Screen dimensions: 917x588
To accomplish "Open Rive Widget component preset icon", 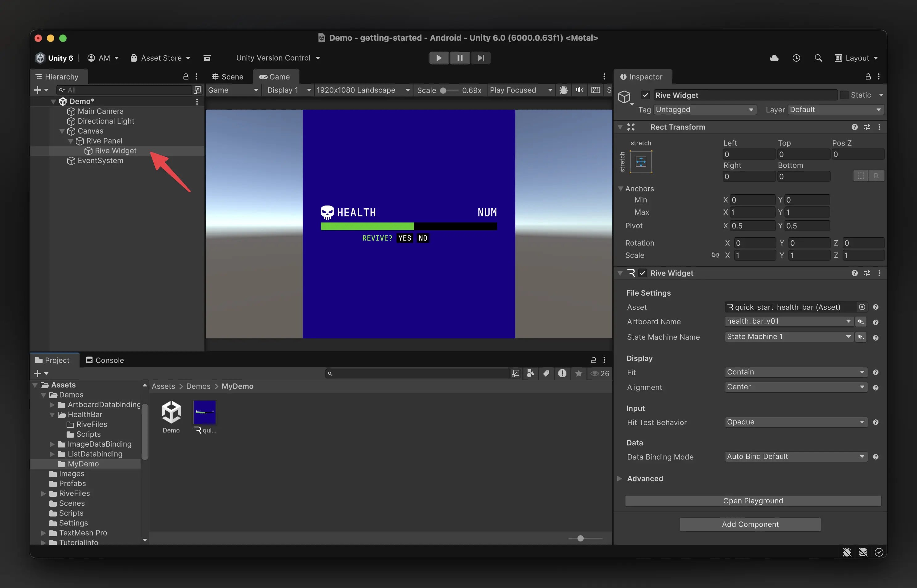I will (867, 273).
